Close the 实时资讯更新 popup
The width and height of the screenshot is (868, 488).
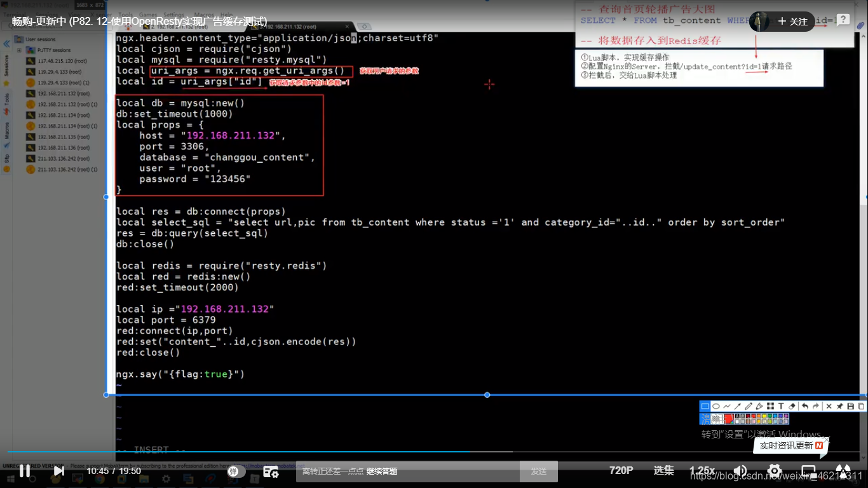coord(825,439)
